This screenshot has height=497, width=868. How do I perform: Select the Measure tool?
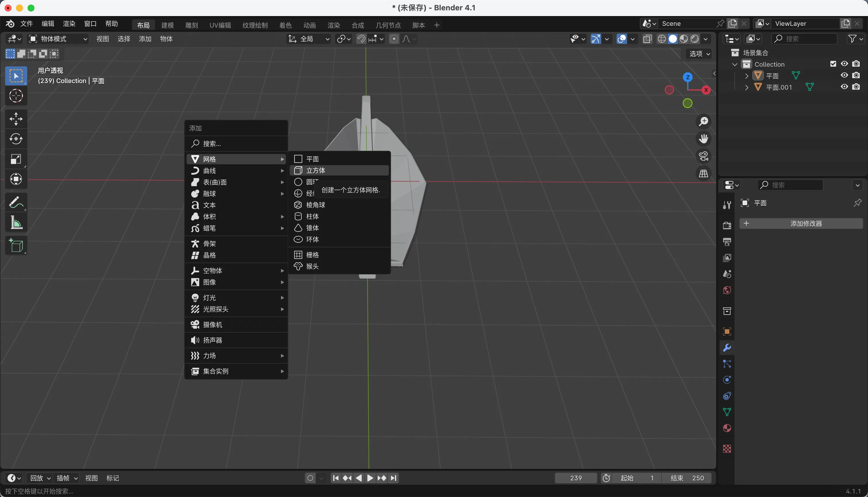pos(16,223)
